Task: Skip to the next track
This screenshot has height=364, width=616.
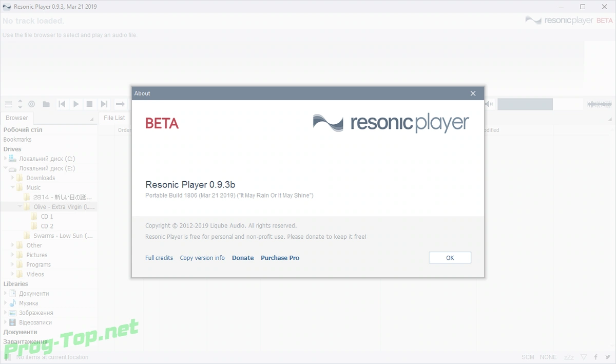Action: click(104, 104)
